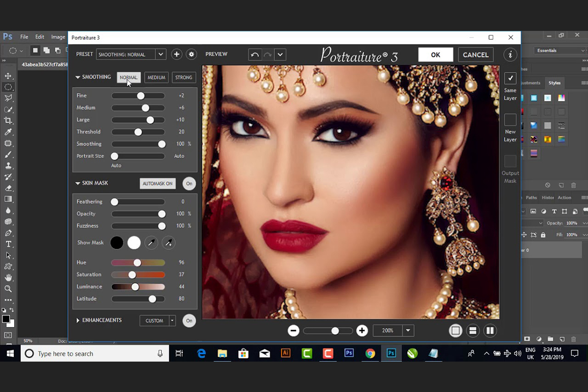Toggle the AUTOMASK ON button

pos(158,184)
